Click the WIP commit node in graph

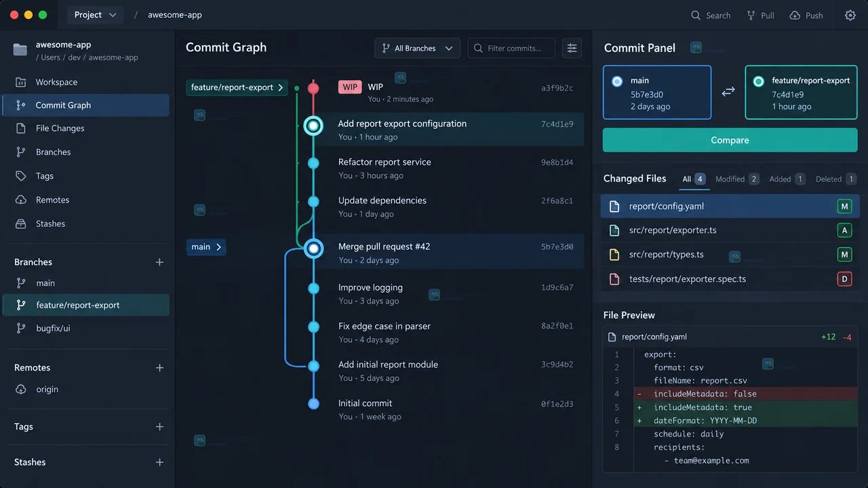[313, 87]
